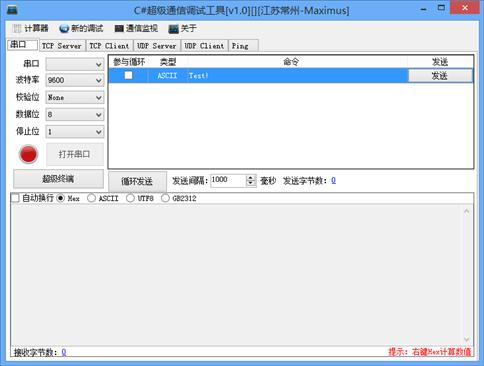Open 通信监视 communication monitor
The width and height of the screenshot is (484, 366).
tap(136, 28)
